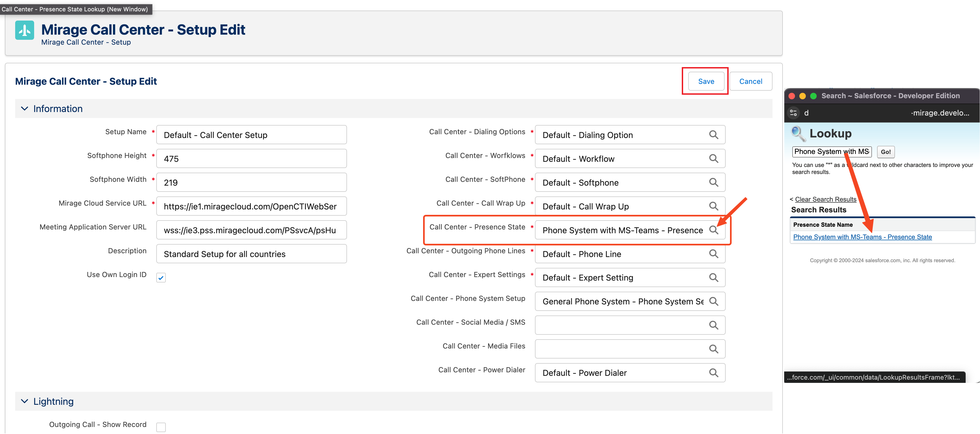Click the Setup Name field
Screen dimensions: 980x434
[251, 135]
